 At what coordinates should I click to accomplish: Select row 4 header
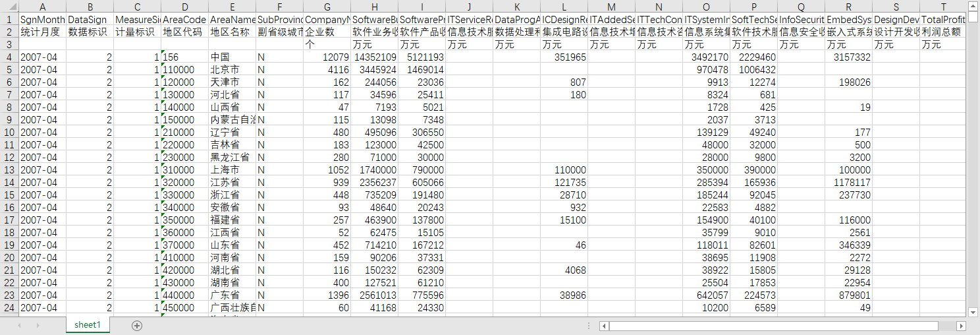(9, 57)
